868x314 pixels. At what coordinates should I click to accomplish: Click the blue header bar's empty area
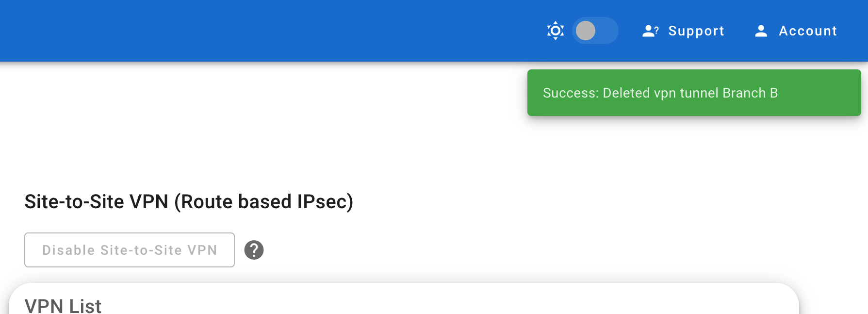(x=267, y=31)
